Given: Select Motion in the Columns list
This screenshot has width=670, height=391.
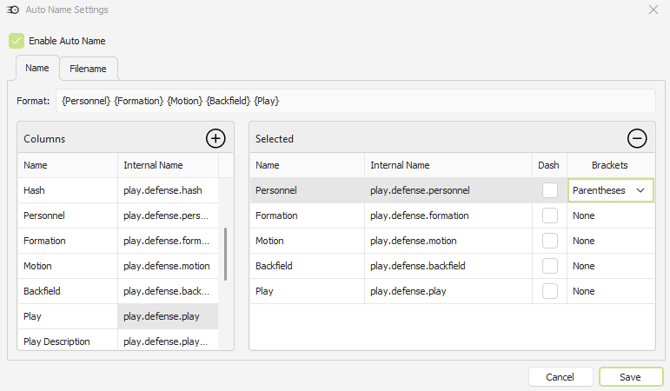Looking at the screenshot, I should [68, 266].
